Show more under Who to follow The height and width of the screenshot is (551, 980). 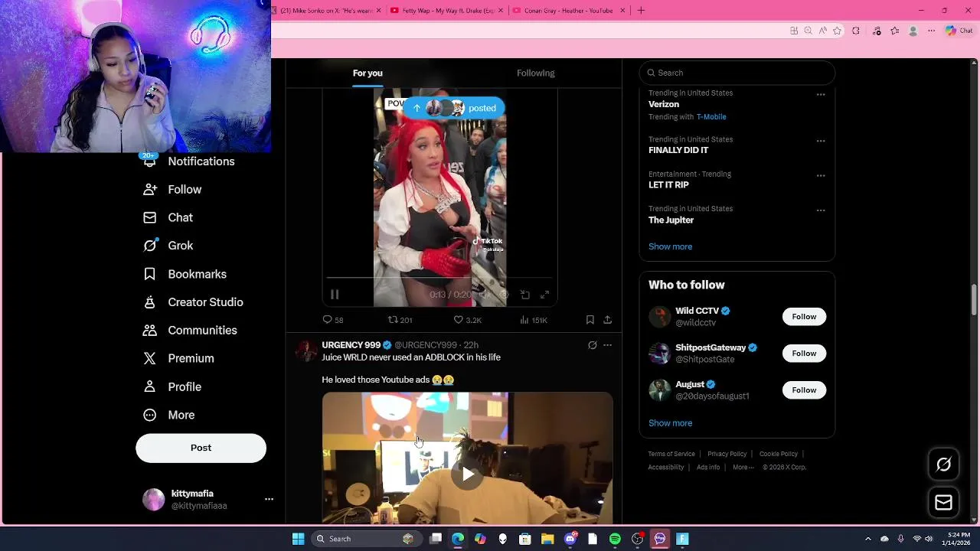670,423
